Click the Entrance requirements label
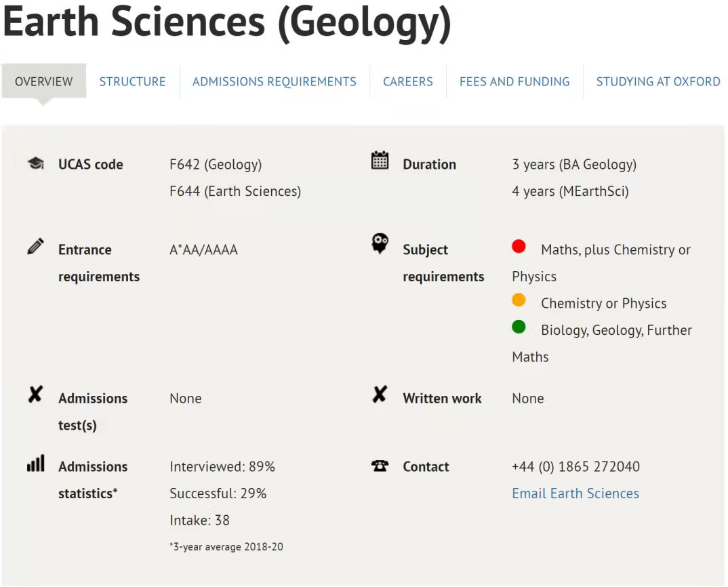 [x=99, y=263]
